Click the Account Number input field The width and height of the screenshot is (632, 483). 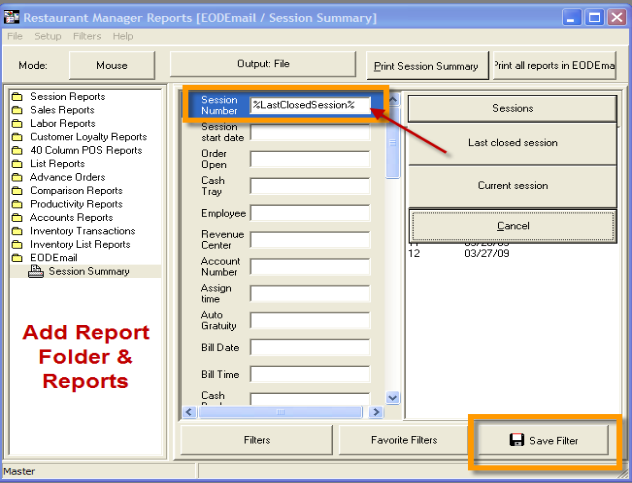(310, 266)
